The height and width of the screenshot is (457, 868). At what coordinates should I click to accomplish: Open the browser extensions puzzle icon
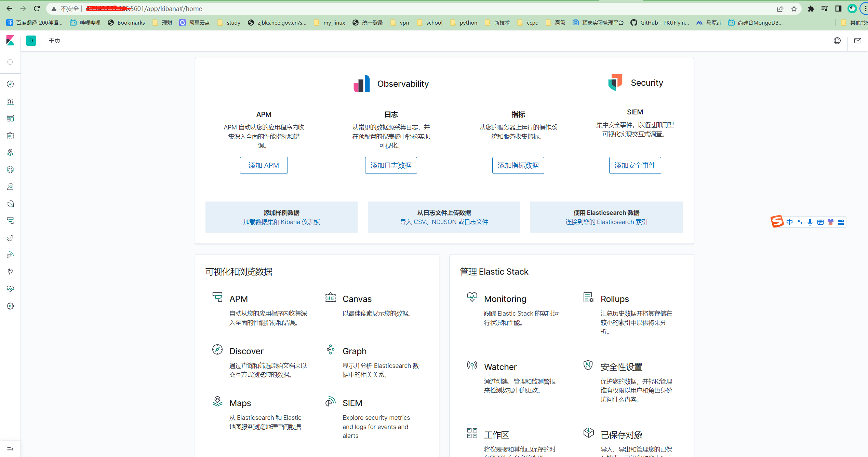coord(811,9)
